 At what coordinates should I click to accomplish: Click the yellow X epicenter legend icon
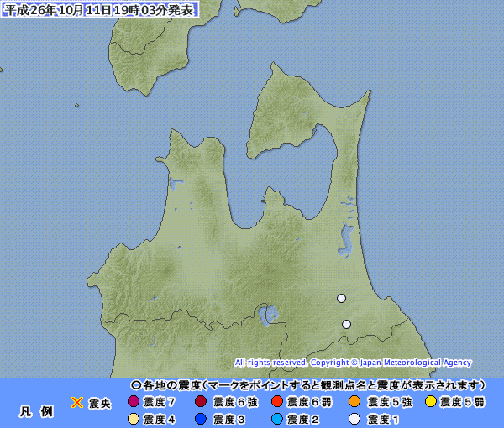pyautogui.click(x=77, y=402)
